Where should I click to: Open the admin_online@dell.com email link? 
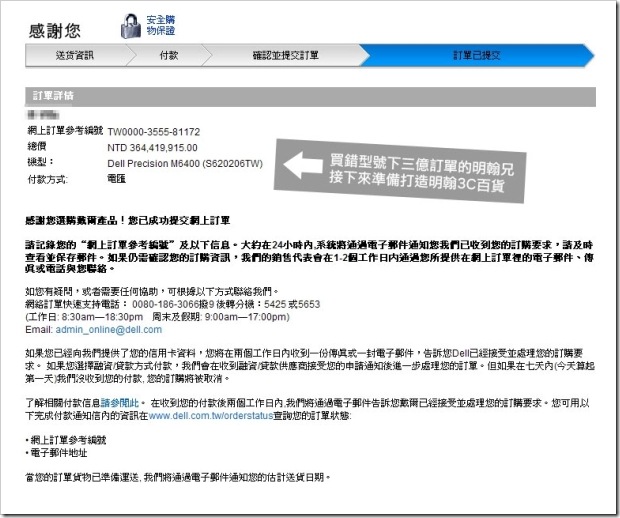(109, 329)
